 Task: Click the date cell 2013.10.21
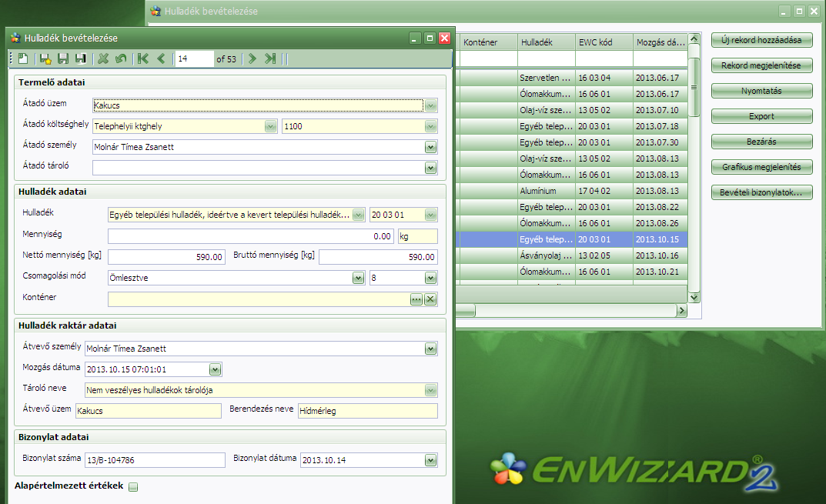point(660,272)
